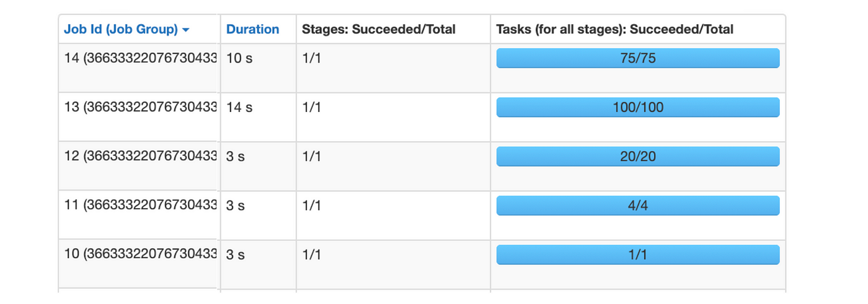Select the 75/75 tasks progress bar
The width and height of the screenshot is (868, 304).
click(x=638, y=58)
